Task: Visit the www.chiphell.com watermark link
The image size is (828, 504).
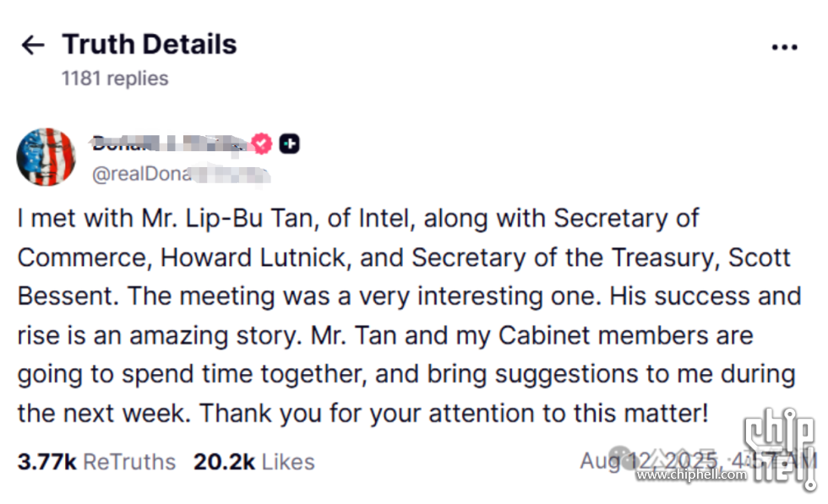Action: pyautogui.click(x=691, y=475)
